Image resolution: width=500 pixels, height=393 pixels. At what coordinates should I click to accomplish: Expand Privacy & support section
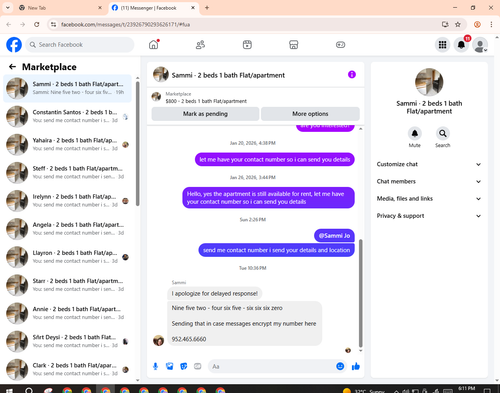(429, 216)
